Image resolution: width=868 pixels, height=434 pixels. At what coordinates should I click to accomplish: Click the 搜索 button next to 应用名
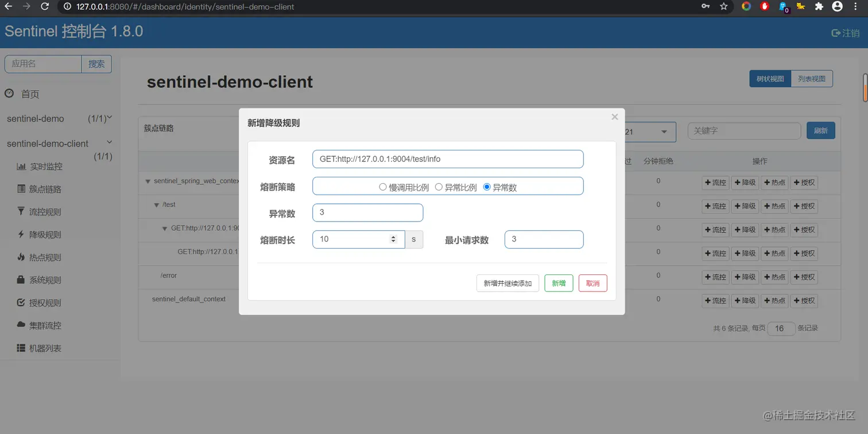(x=96, y=64)
